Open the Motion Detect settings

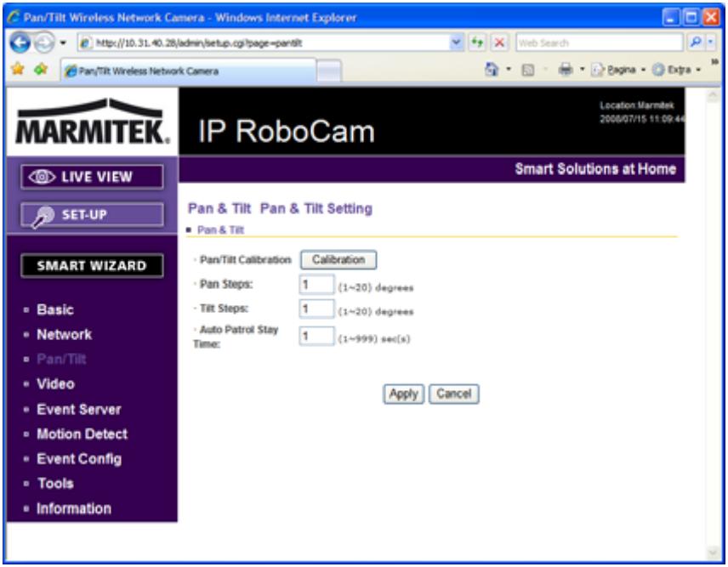82,434
